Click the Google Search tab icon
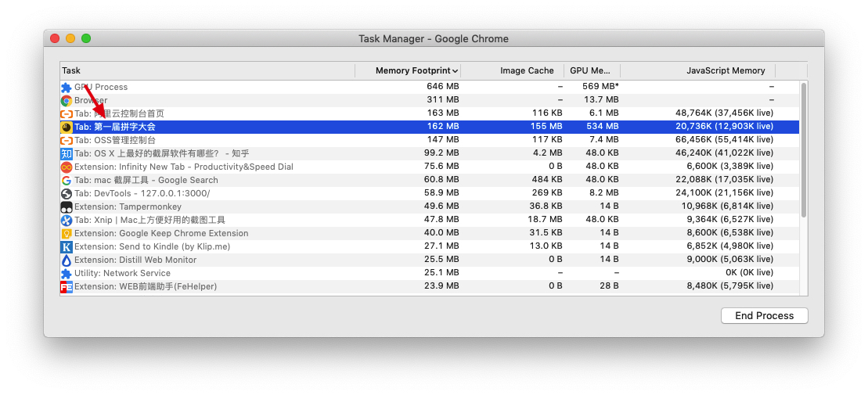Screen dimensions: 868x395 click(x=67, y=181)
